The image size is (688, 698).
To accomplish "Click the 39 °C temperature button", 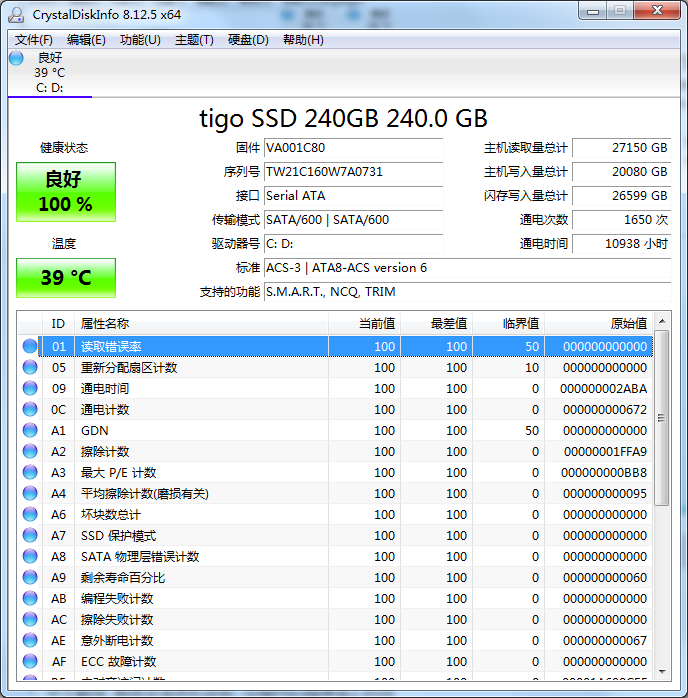I will 66,278.
